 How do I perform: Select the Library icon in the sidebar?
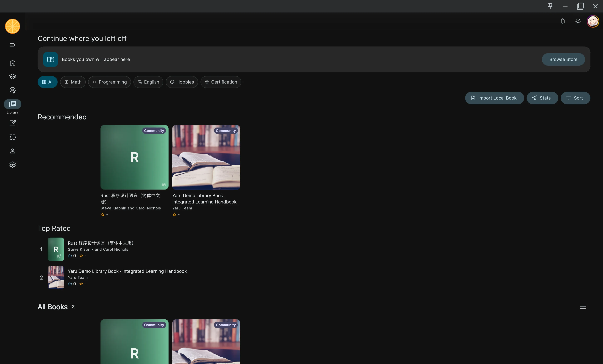click(12, 104)
